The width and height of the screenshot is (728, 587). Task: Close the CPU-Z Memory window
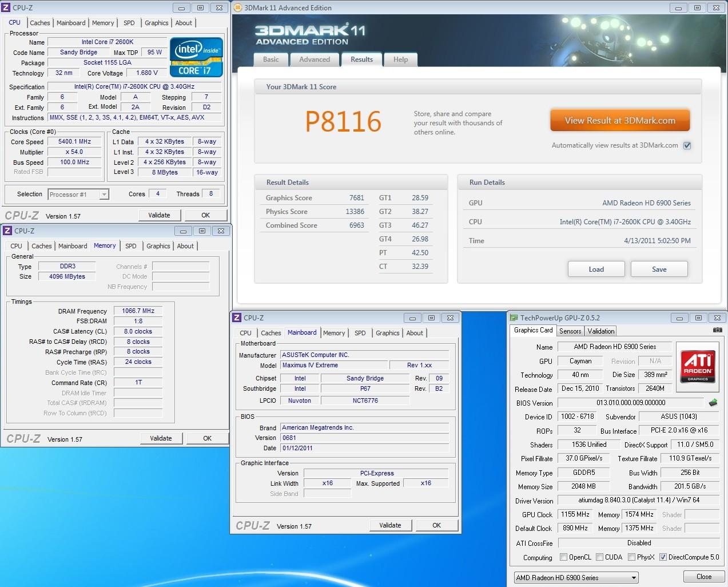221,231
